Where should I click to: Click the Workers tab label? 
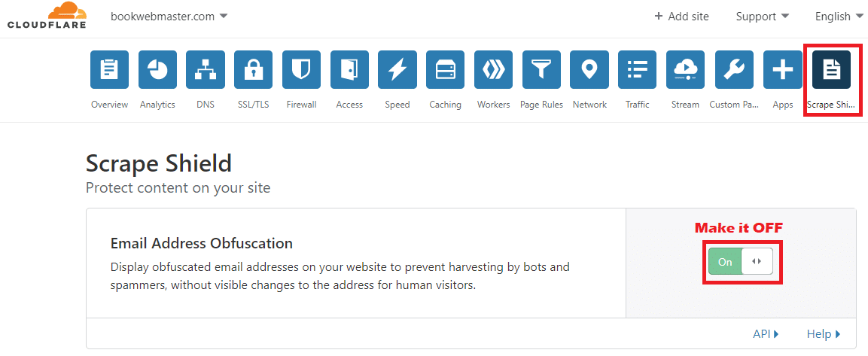(494, 105)
